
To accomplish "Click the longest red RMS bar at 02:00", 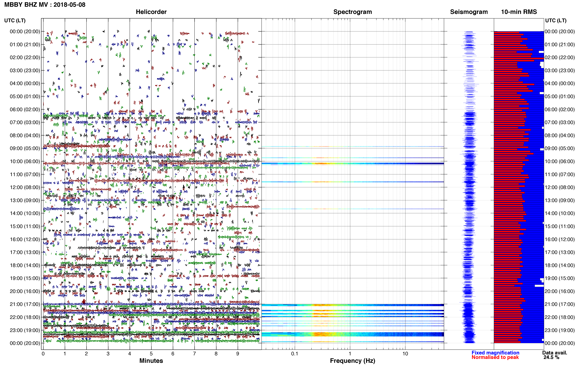I will 519,58.
